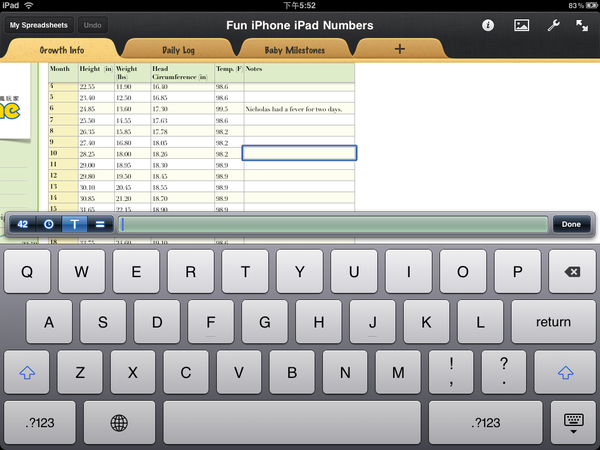Go back to My Spreadsheets
Viewport: 600px width, 450px height.
click(x=39, y=25)
